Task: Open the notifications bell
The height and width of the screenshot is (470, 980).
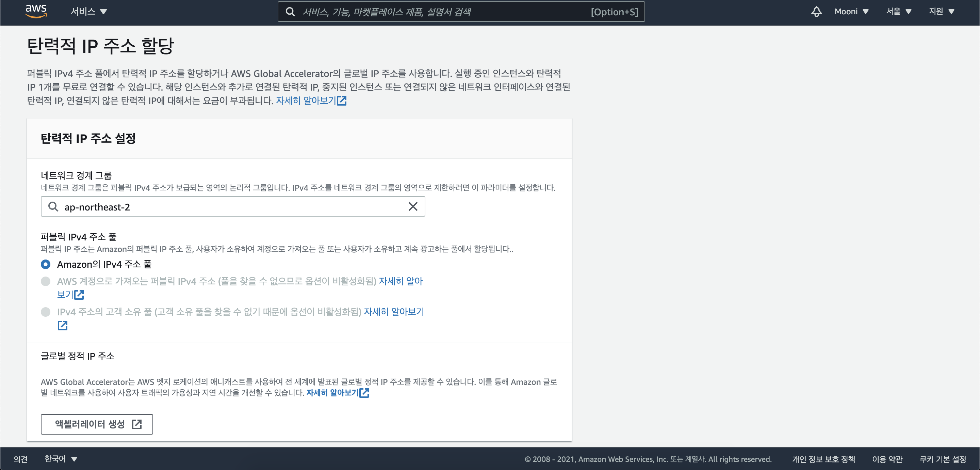Action: pyautogui.click(x=816, y=12)
